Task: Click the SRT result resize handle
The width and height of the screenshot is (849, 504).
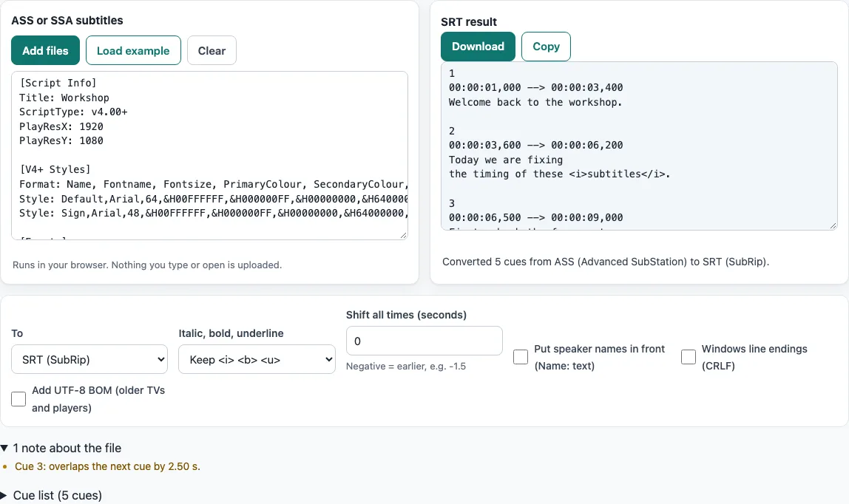Action: [833, 225]
